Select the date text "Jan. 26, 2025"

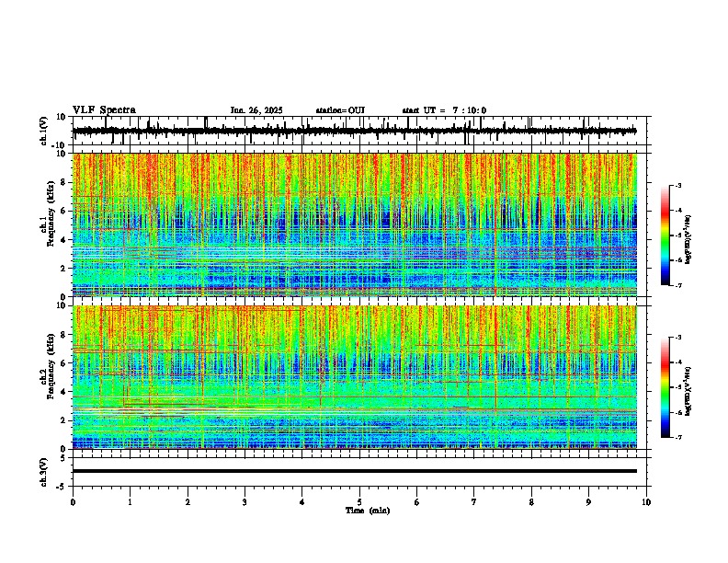click(256, 110)
